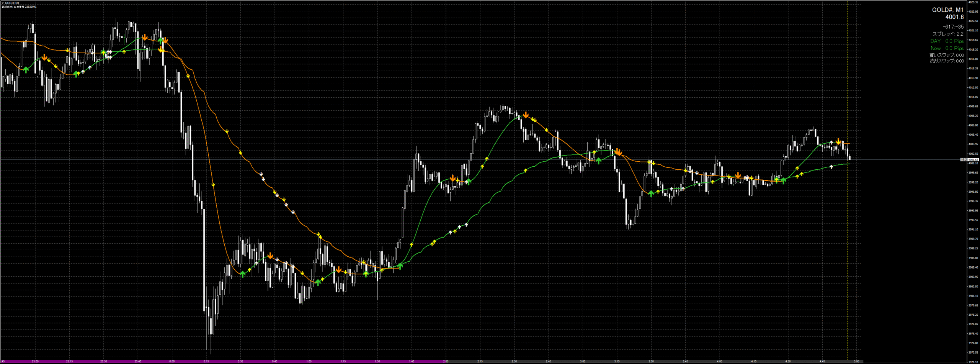Select the rightmost orange down arrow signal
This screenshot has width=980, height=364.
click(x=838, y=142)
